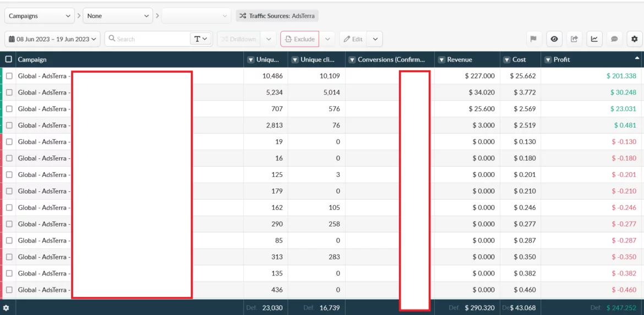
Task: Expand the arrow next to Exclude
Action: (328, 39)
